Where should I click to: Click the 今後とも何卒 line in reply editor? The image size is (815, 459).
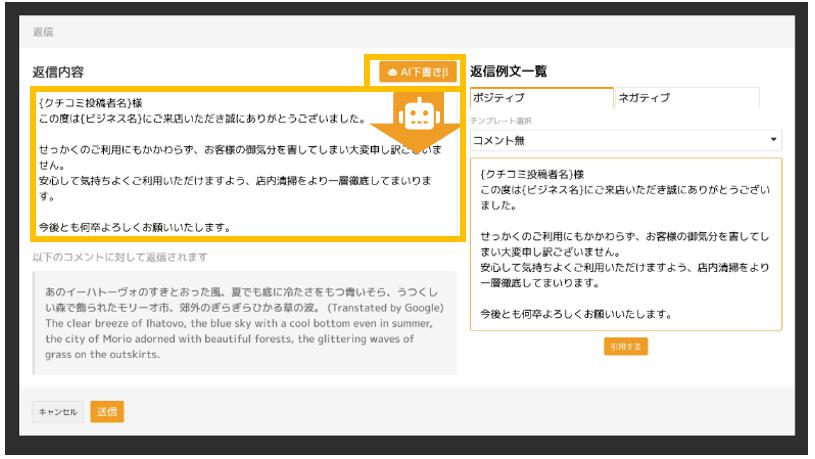(135, 227)
